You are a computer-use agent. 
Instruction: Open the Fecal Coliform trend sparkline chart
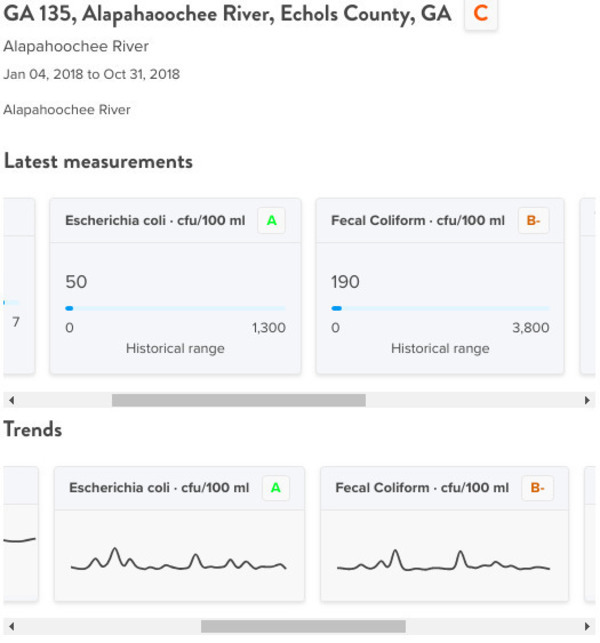pyautogui.click(x=443, y=560)
